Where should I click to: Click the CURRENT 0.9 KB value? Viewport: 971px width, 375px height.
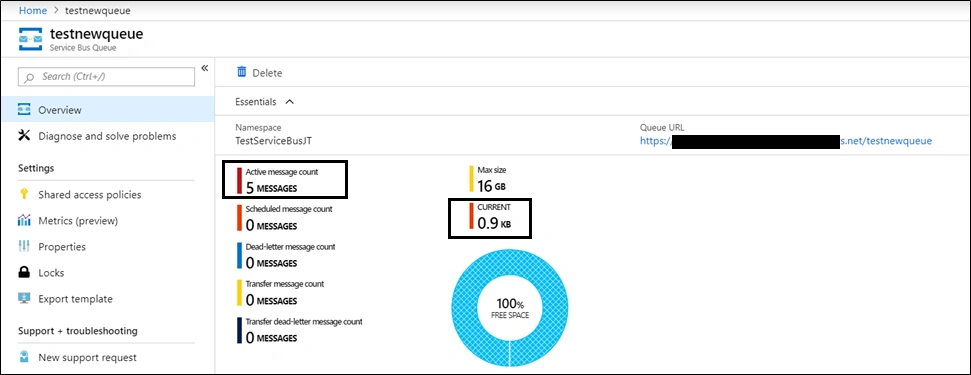(x=494, y=224)
